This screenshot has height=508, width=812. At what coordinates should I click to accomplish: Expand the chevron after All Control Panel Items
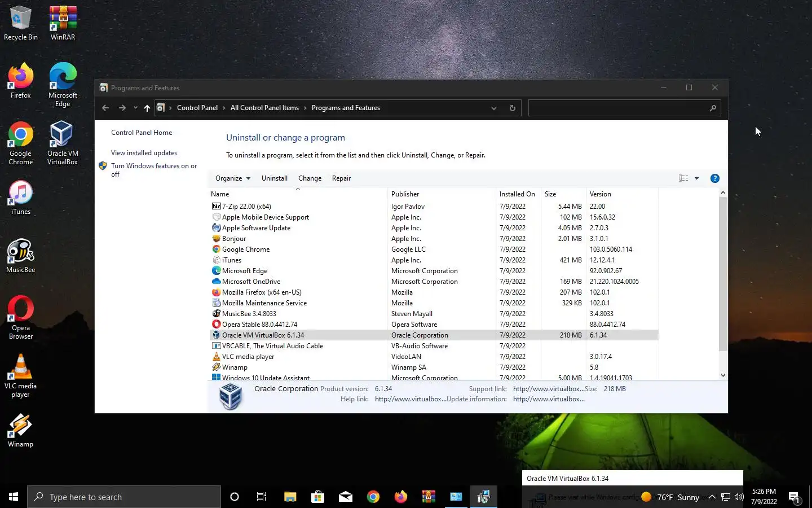click(305, 108)
